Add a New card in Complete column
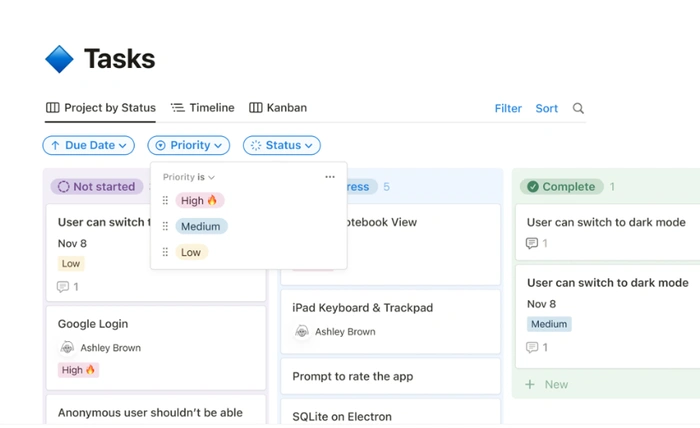700x428 pixels. (x=546, y=384)
